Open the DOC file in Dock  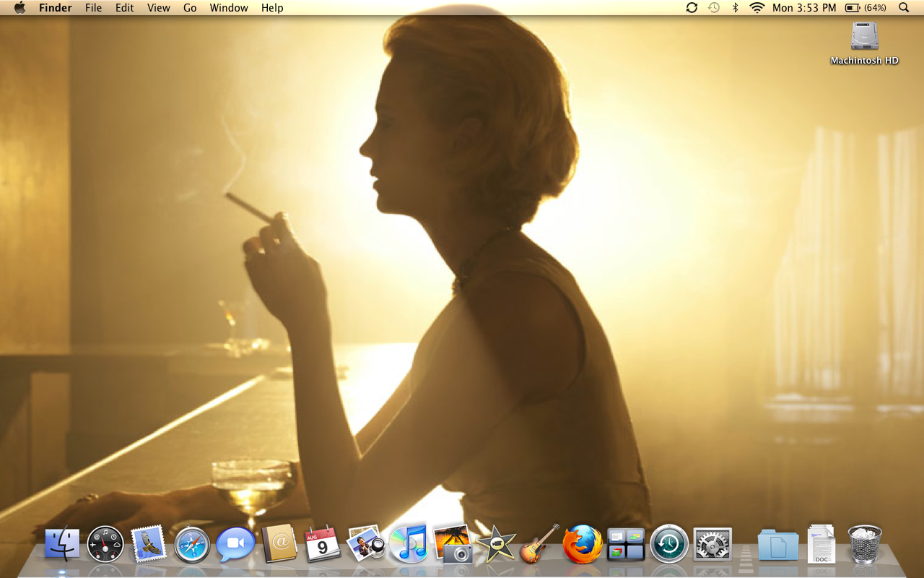pos(821,544)
